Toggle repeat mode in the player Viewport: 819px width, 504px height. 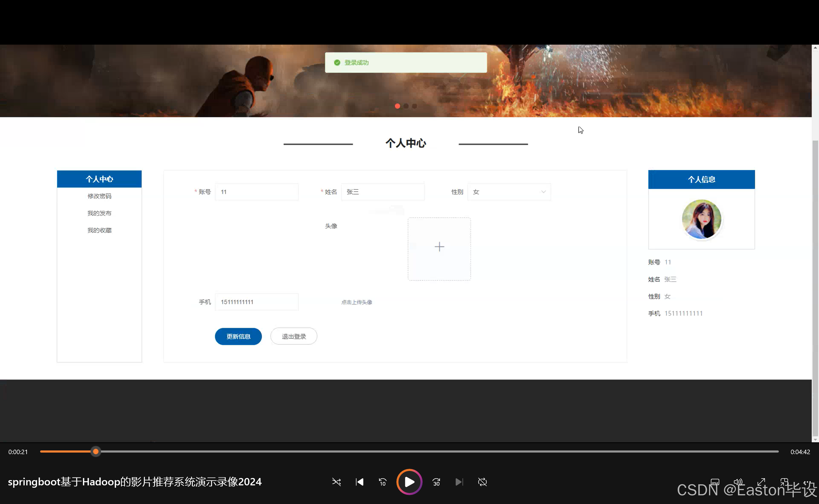[482, 482]
